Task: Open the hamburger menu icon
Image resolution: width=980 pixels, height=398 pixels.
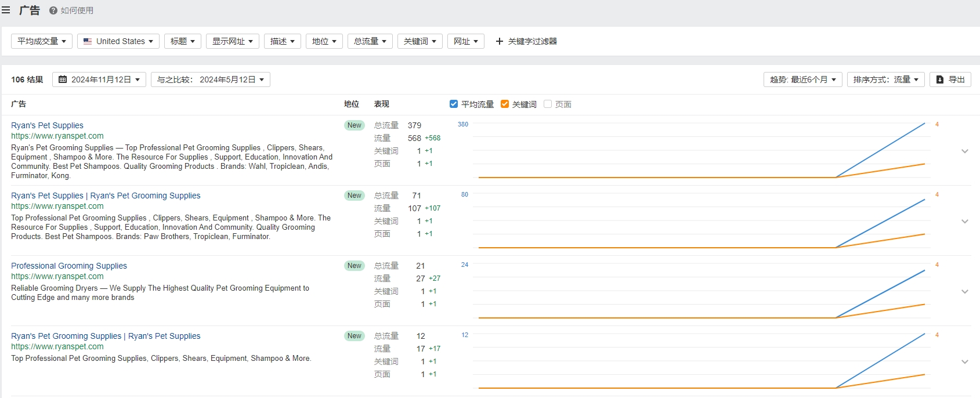Action: coord(6,10)
